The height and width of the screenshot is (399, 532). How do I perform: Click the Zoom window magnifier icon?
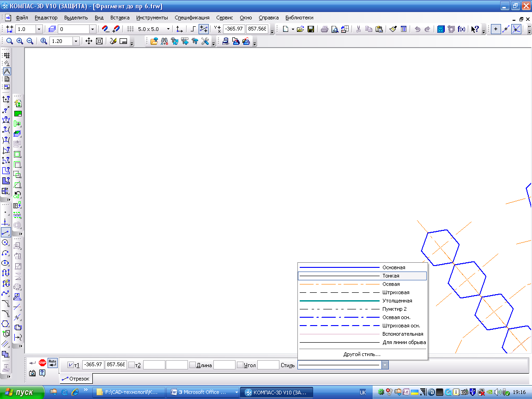point(10,41)
